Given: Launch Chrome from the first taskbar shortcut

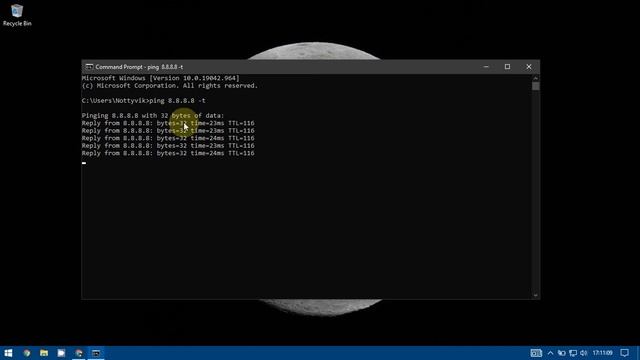Looking at the screenshot, I should 27,353.
